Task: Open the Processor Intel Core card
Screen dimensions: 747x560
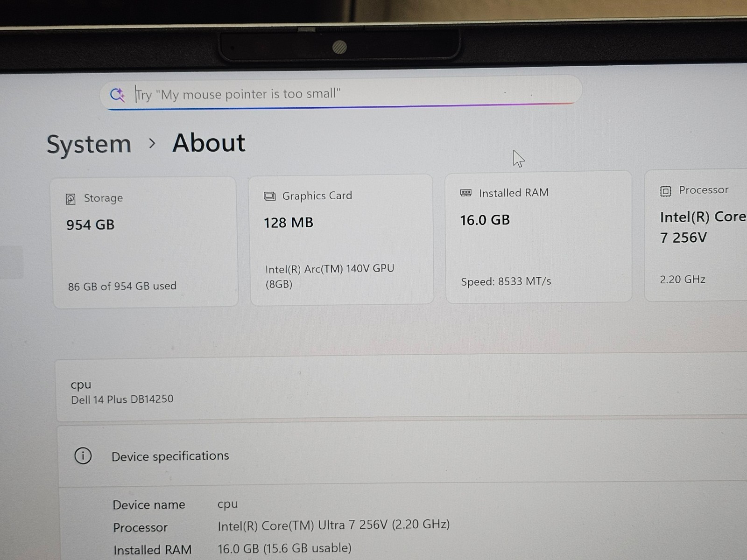Action: (697, 235)
